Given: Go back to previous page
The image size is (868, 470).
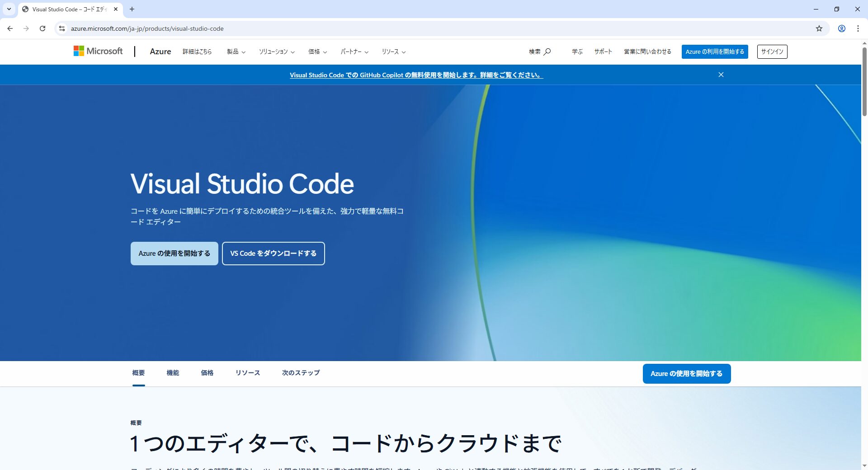Looking at the screenshot, I should [10, 28].
